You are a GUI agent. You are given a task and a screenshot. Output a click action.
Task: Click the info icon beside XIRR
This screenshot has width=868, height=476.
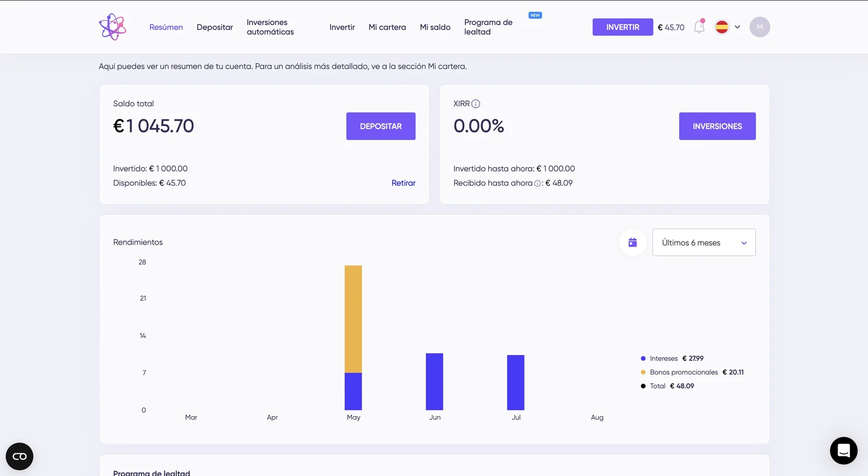point(476,104)
